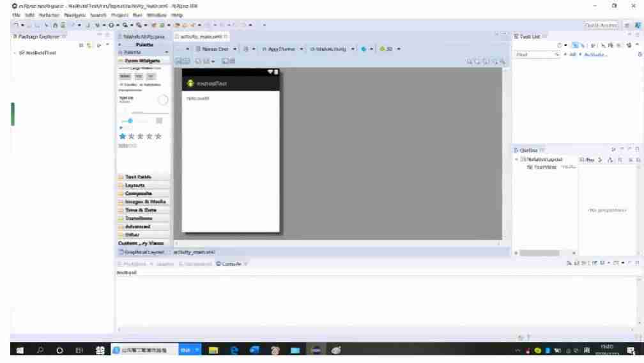Select TextView in the Outline tree
Screen dimensions: 644x363
pyautogui.click(x=545, y=167)
